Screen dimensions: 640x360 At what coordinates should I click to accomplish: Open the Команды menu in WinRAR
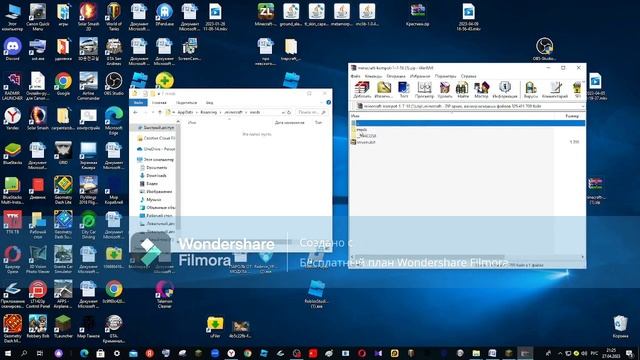point(373,76)
